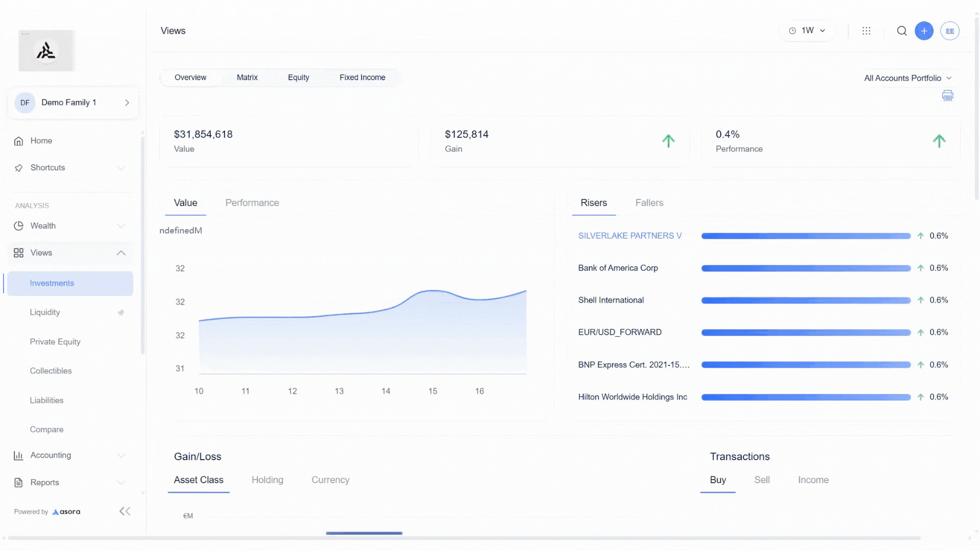Click the print icon above the summary cards
This screenshot has height=551, width=980.
coord(947,95)
